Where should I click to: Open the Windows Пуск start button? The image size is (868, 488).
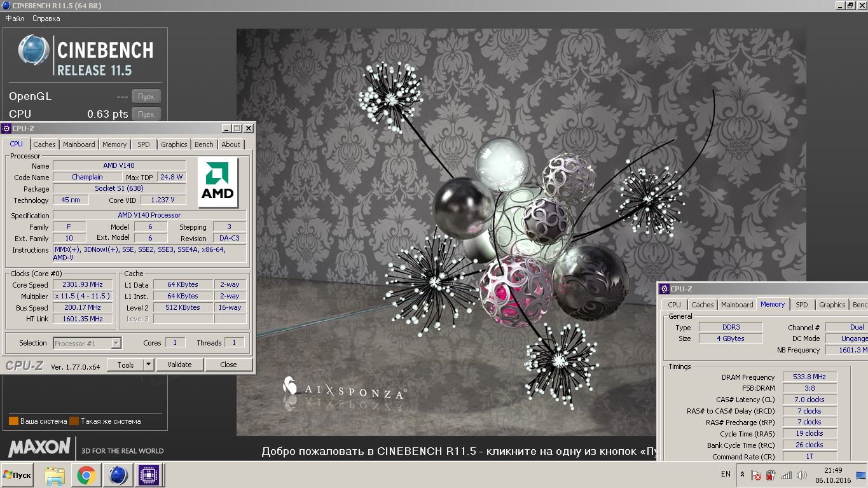tap(17, 475)
